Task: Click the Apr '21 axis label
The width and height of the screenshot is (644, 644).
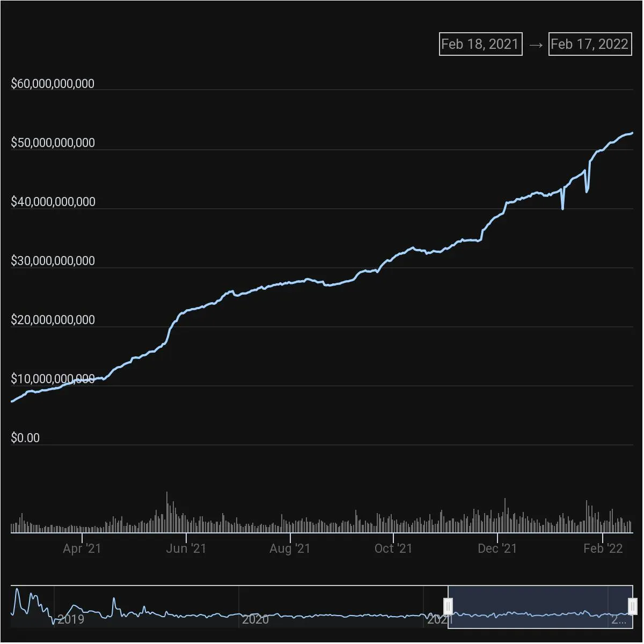Action: pos(82,548)
